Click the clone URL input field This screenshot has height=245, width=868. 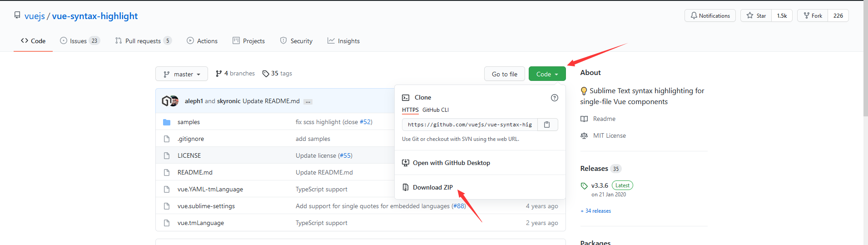(x=470, y=125)
